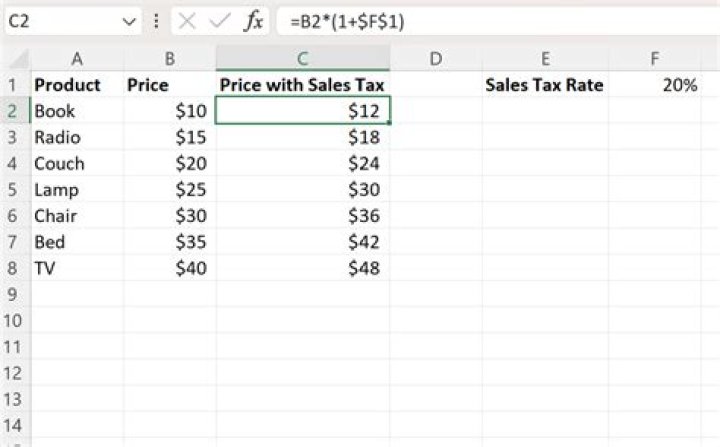720x447 pixels.
Task: Select row 1 header
Action: (14, 85)
